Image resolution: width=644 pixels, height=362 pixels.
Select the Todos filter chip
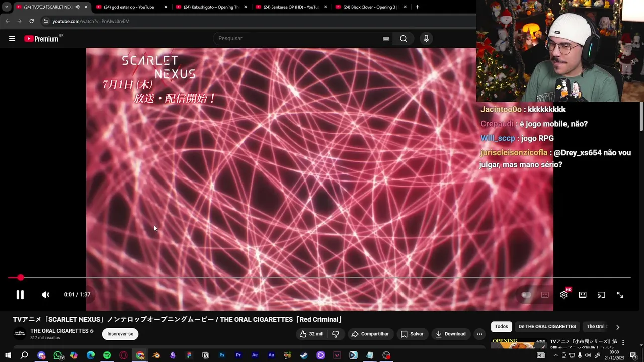coord(502,327)
